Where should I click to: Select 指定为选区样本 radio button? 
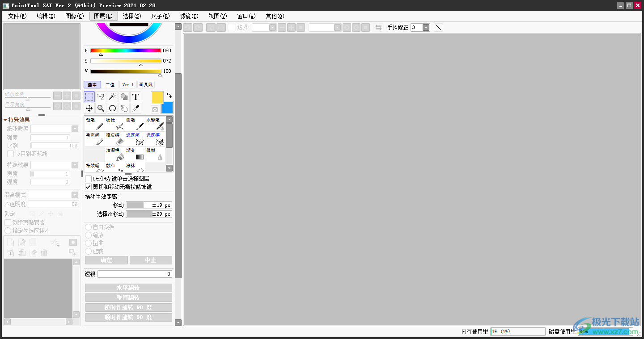click(8, 230)
